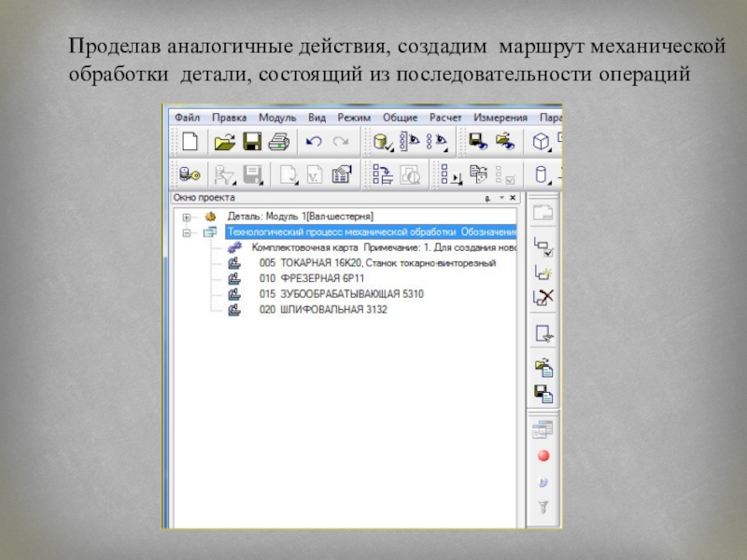Pin the Окно проекта panel

point(486,199)
